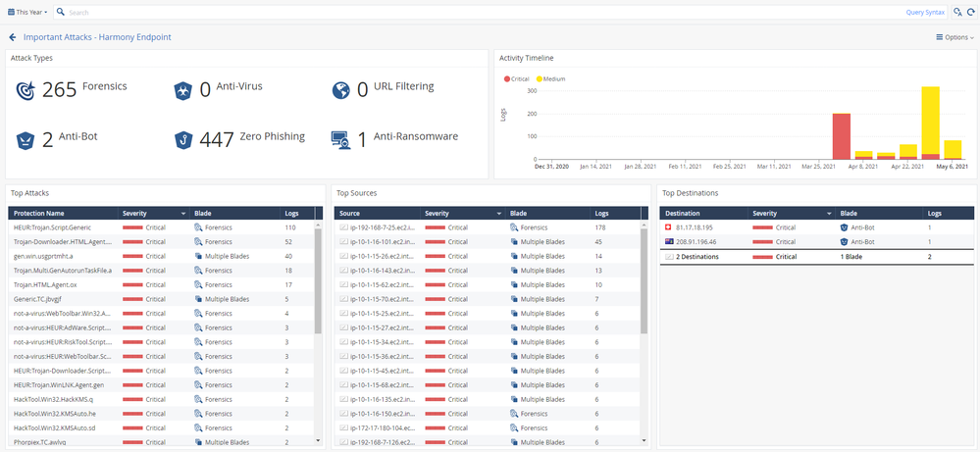Click into the Search input field

pos(485,13)
